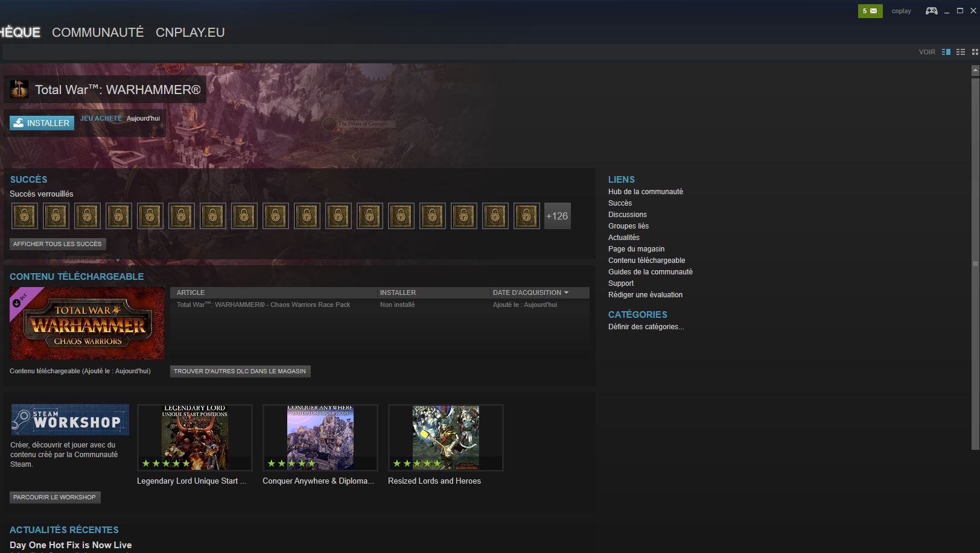Click Parcourir le Workshop button
Screen dimensions: 980x553
54,497
